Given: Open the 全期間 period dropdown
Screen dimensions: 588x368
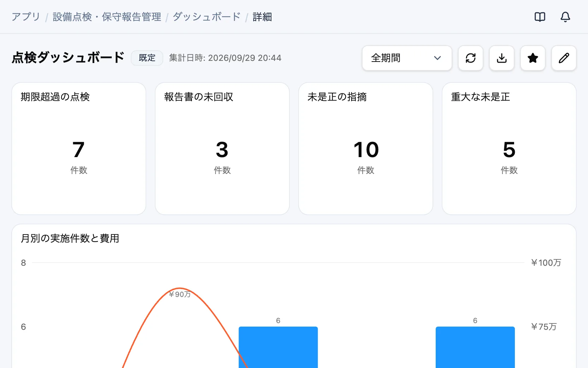Looking at the screenshot, I should click(x=407, y=58).
